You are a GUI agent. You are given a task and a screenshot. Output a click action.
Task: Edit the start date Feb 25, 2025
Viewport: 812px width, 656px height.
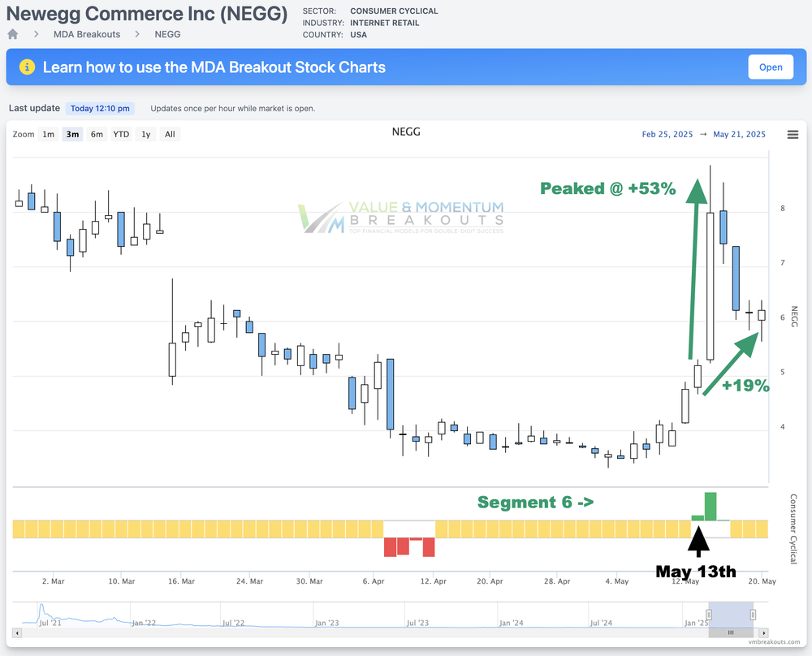(667, 134)
